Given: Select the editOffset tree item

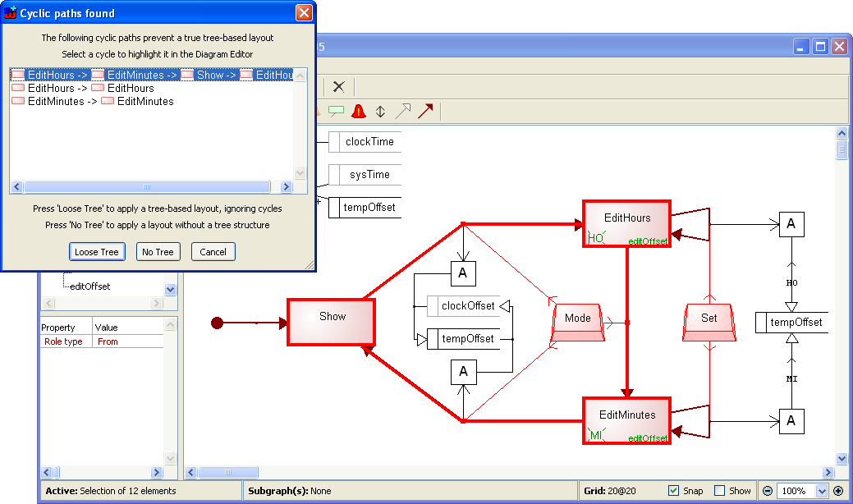Looking at the screenshot, I should (89, 286).
